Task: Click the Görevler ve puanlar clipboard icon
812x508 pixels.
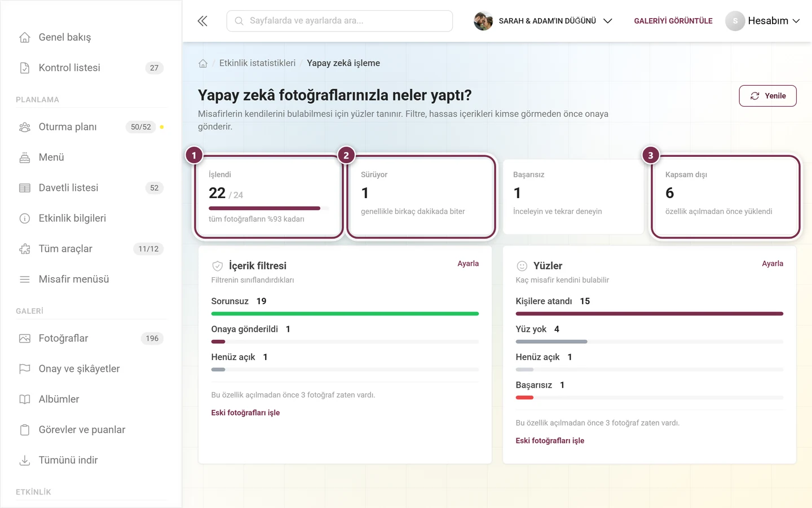Action: click(25, 430)
